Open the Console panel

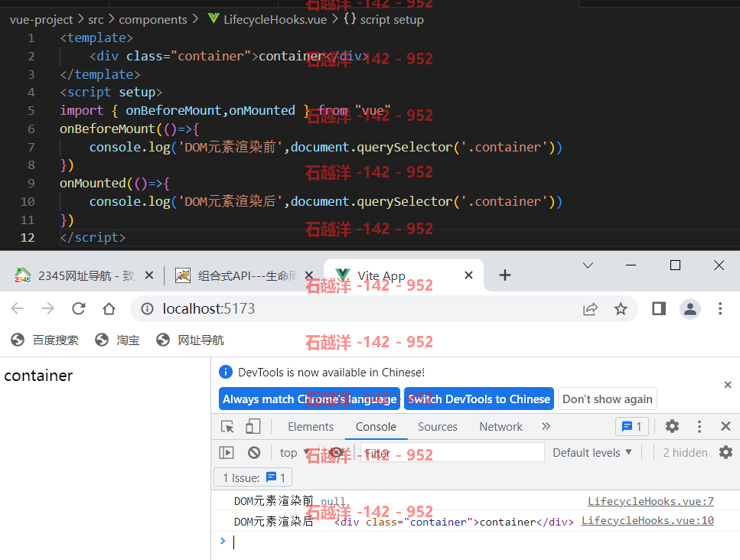coord(377,427)
